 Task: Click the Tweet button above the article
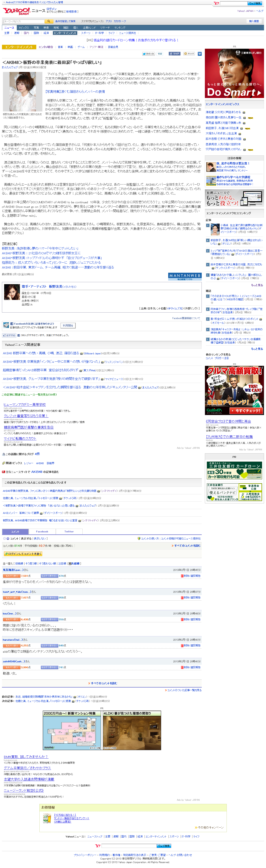coord(148,54)
